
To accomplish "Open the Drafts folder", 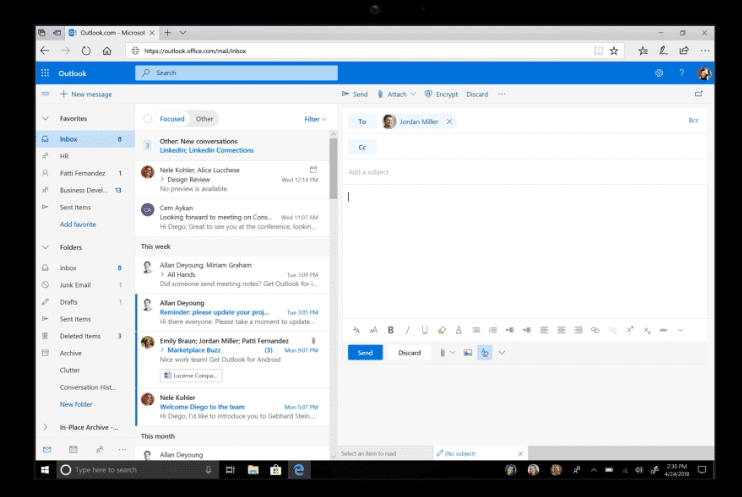I will 85,302.
